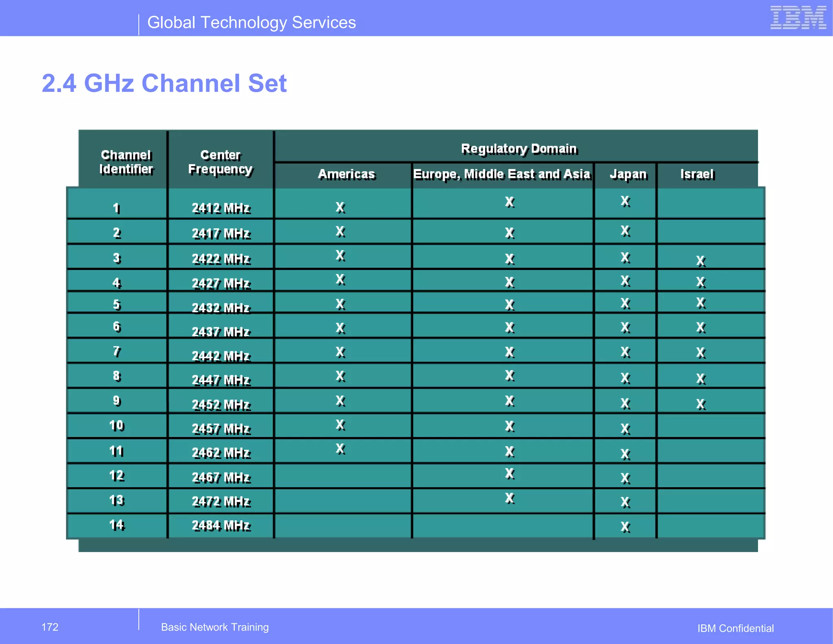Image resolution: width=833 pixels, height=644 pixels.
Task: Click the Israel X mark for channel 6
Action: coord(701,327)
